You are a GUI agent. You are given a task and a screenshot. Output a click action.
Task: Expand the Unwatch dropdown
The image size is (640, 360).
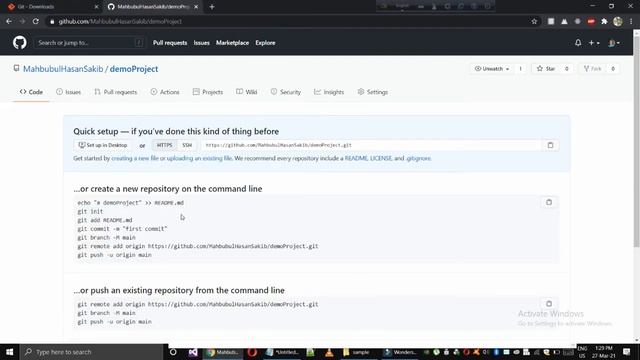[x=492, y=69]
